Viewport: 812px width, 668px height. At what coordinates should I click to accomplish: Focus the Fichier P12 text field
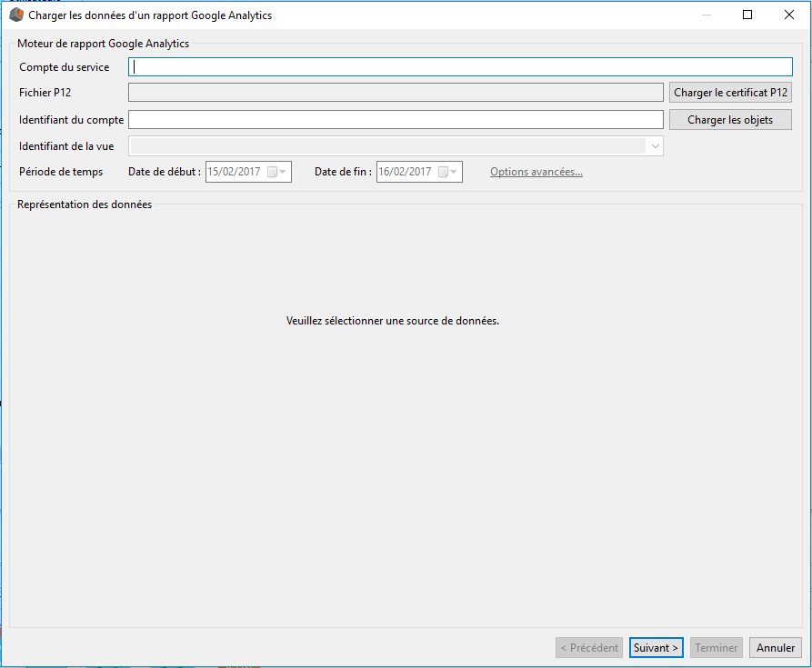[396, 93]
